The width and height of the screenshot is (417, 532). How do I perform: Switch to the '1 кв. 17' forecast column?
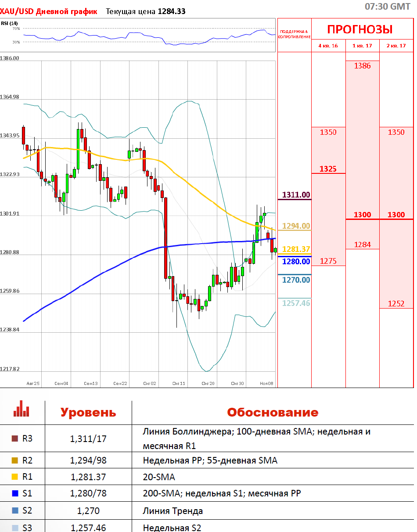click(362, 46)
